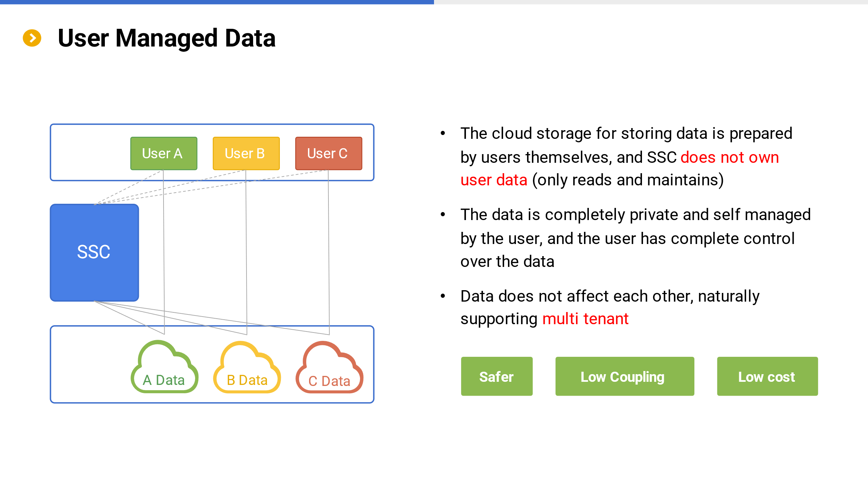
Task: Select the C Data cloud icon
Action: click(x=329, y=367)
